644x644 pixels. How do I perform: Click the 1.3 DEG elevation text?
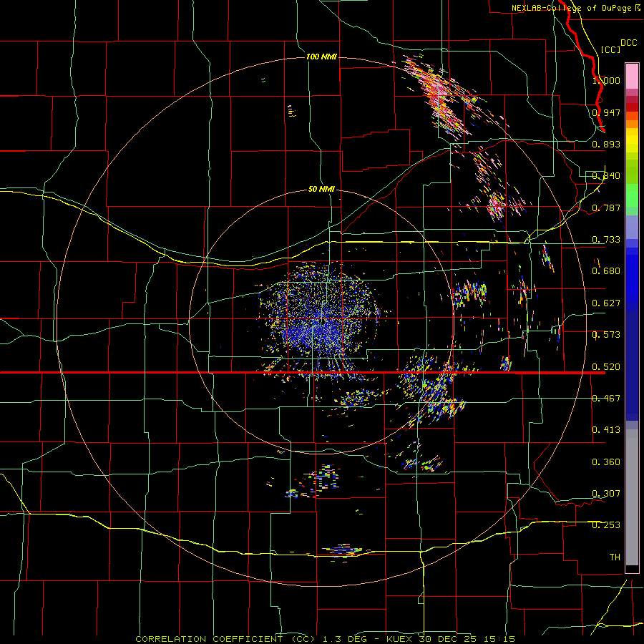[345, 639]
